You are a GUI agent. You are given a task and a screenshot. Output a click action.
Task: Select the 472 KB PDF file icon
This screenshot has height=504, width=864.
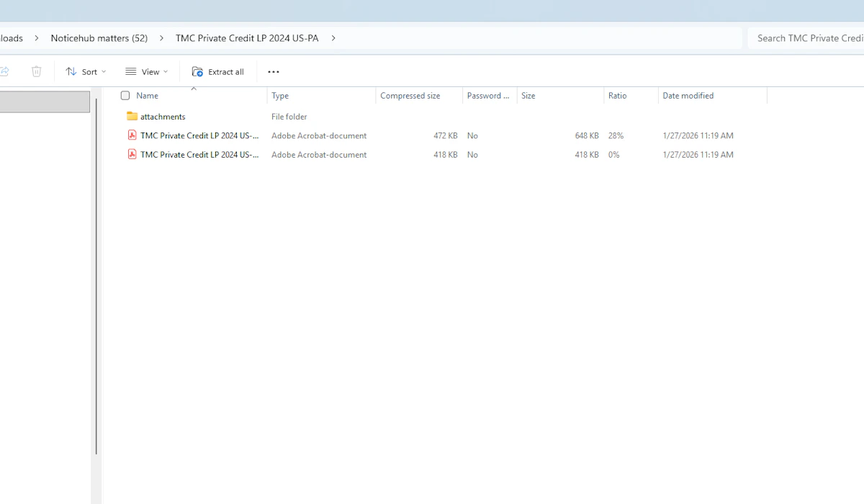click(132, 135)
